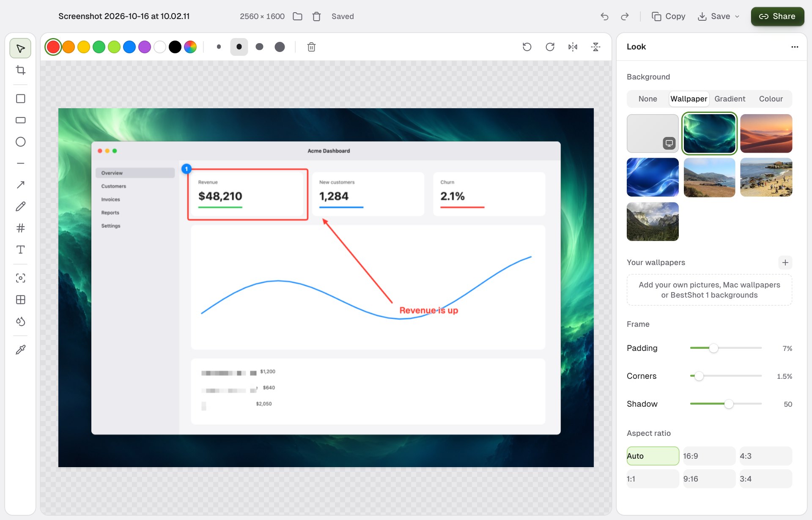812x520 pixels.
Task: Select the Crop tool
Action: (20, 70)
